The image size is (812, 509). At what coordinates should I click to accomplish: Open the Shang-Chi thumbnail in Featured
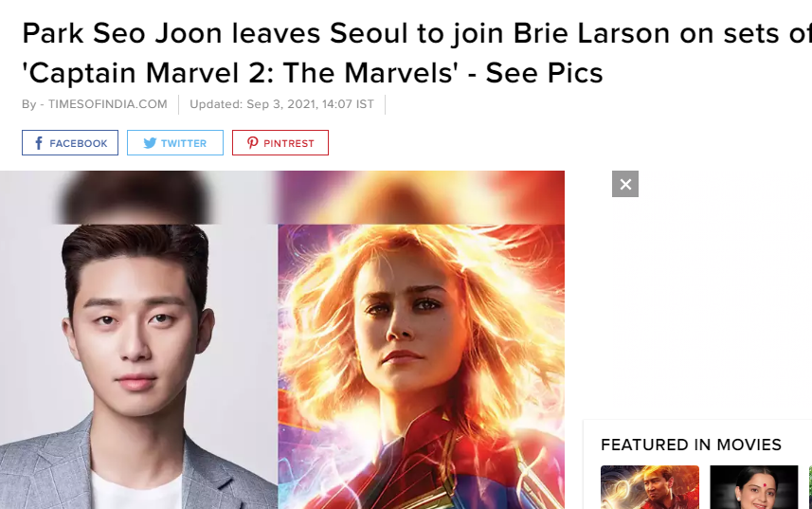[650, 487]
